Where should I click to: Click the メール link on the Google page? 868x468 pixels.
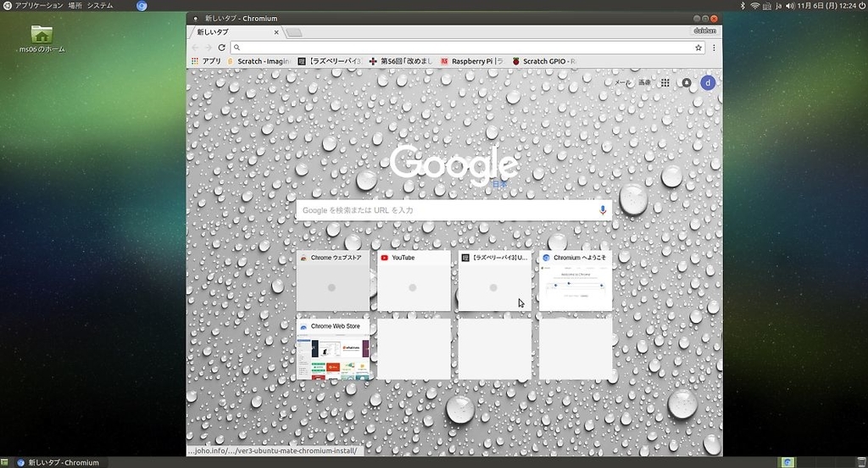[x=623, y=82]
